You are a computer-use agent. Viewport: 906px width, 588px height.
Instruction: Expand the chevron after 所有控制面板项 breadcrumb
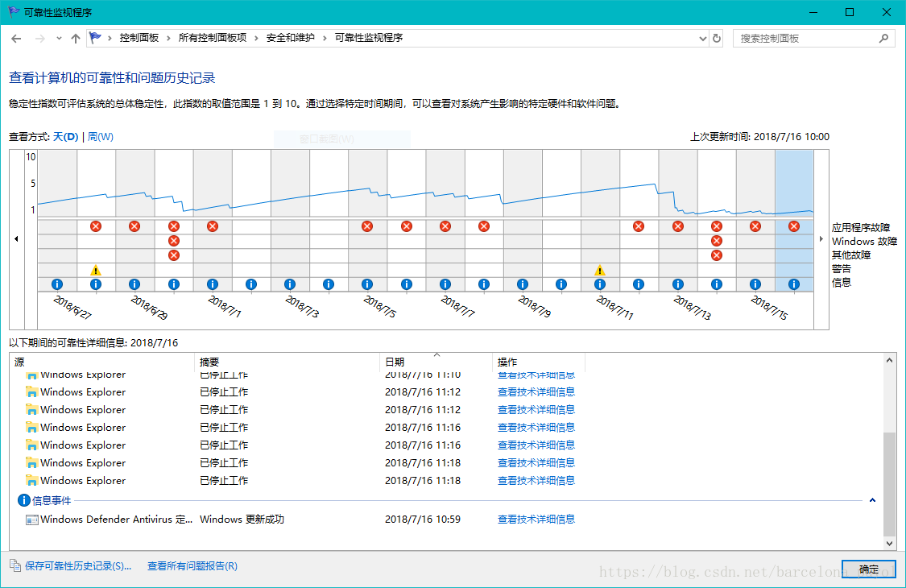(256, 38)
